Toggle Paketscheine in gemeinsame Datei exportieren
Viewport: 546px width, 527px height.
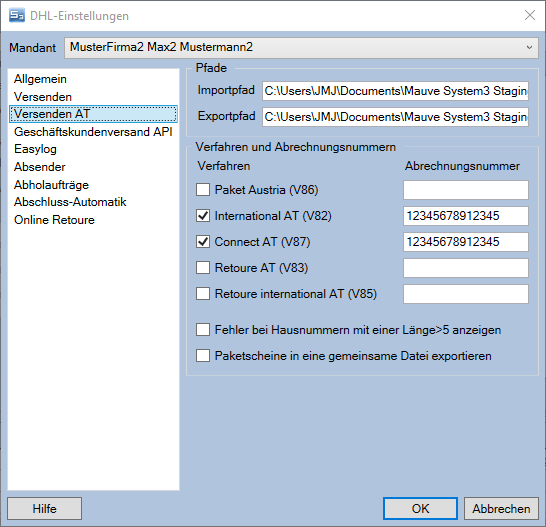(x=203, y=356)
